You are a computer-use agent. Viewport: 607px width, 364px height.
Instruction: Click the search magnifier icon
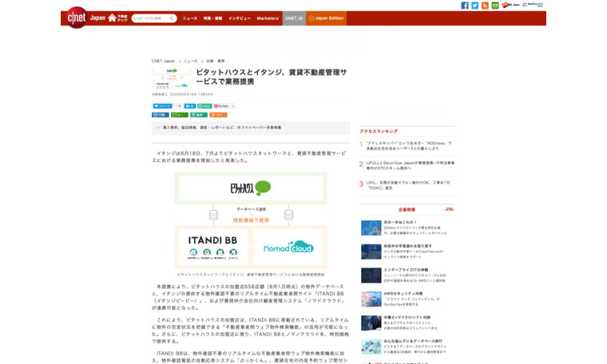(172, 18)
